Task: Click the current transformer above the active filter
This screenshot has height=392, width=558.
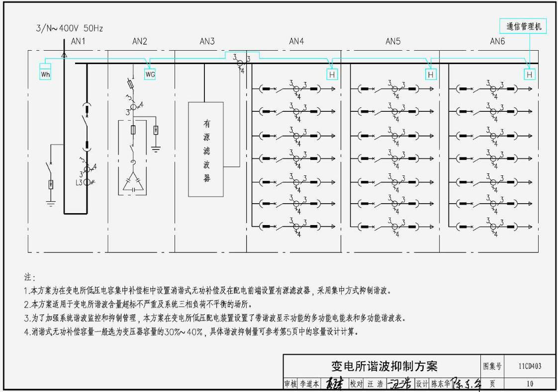Action: (239, 63)
